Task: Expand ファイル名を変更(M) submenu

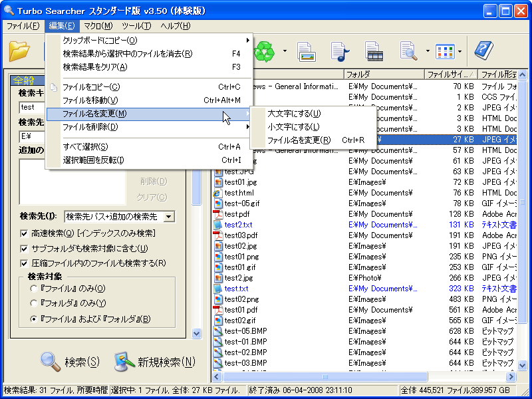Action: [149, 114]
